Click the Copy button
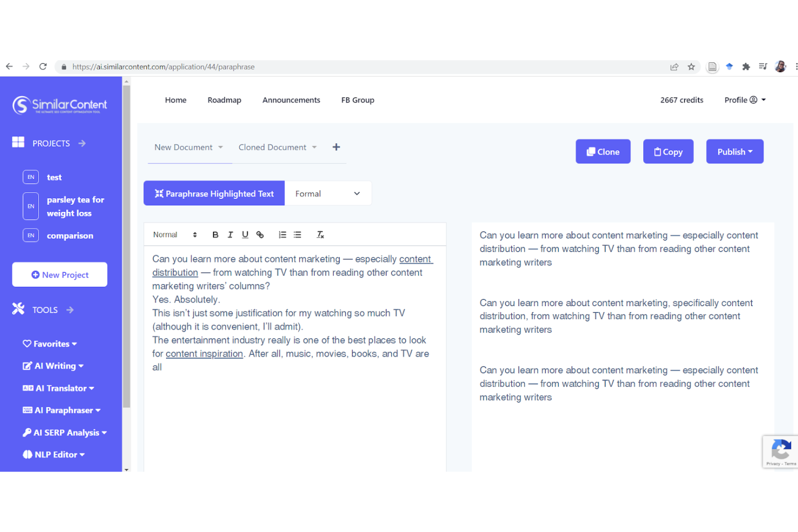 tap(668, 151)
